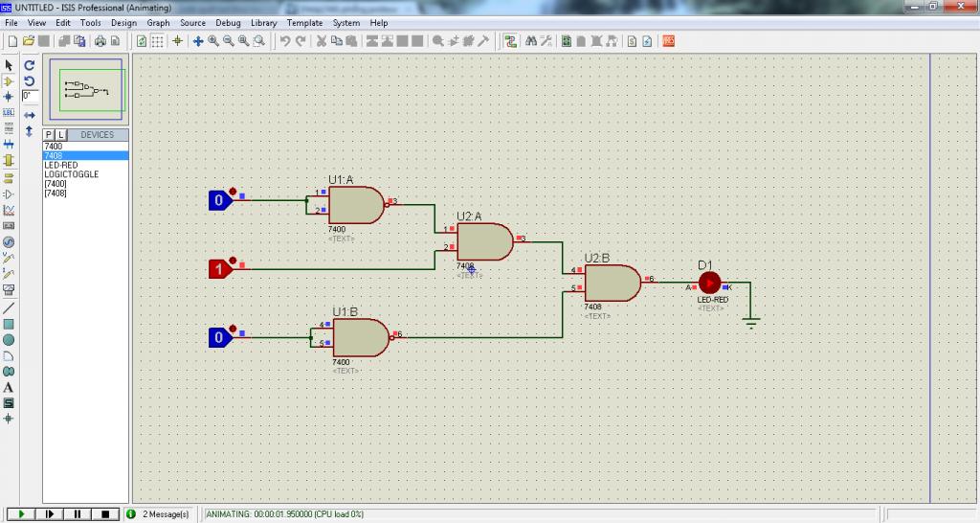Select the 2D Graphics Text tool

[x=9, y=387]
